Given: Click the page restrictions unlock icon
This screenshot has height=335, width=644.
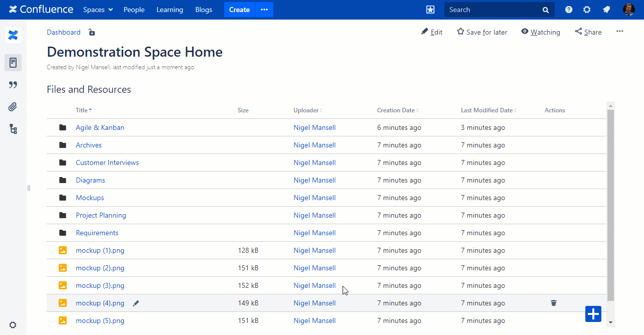Looking at the screenshot, I should click(91, 33).
